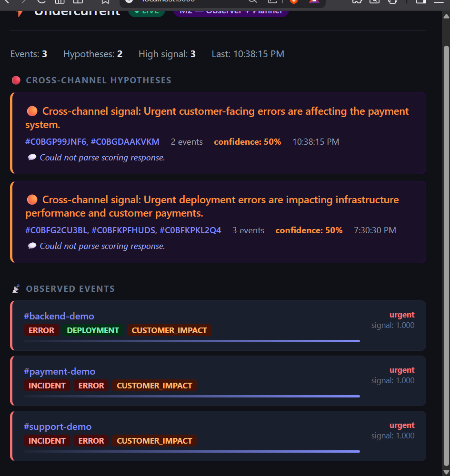Click the speech bubble under the 10:38:15 PM hypothesis
This screenshot has width=450, height=476.
click(32, 157)
